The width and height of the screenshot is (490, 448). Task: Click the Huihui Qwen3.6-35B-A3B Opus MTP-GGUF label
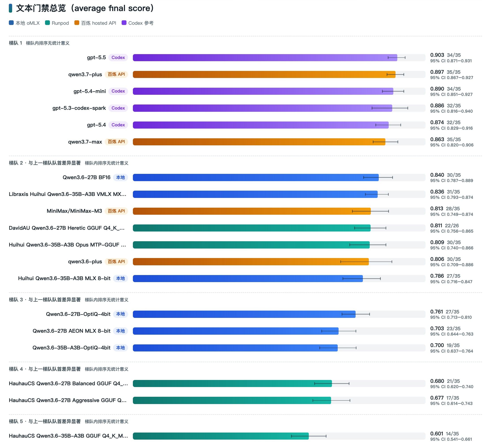click(68, 245)
